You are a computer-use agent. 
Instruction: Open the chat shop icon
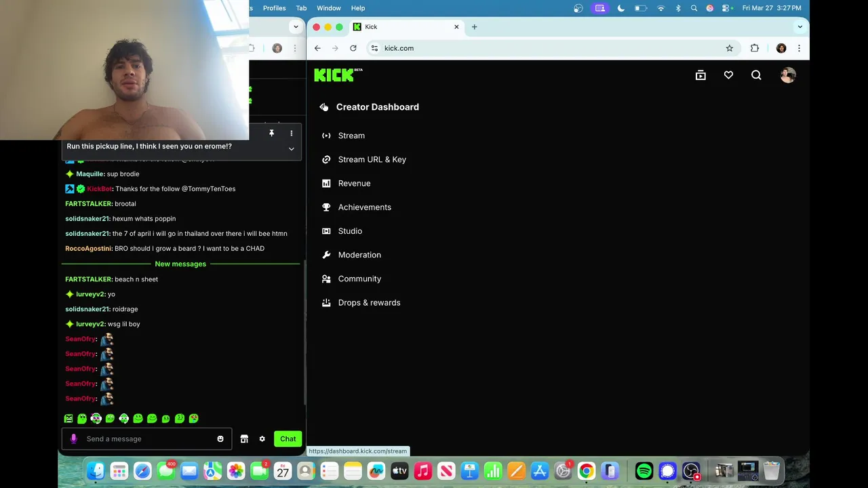tap(244, 439)
